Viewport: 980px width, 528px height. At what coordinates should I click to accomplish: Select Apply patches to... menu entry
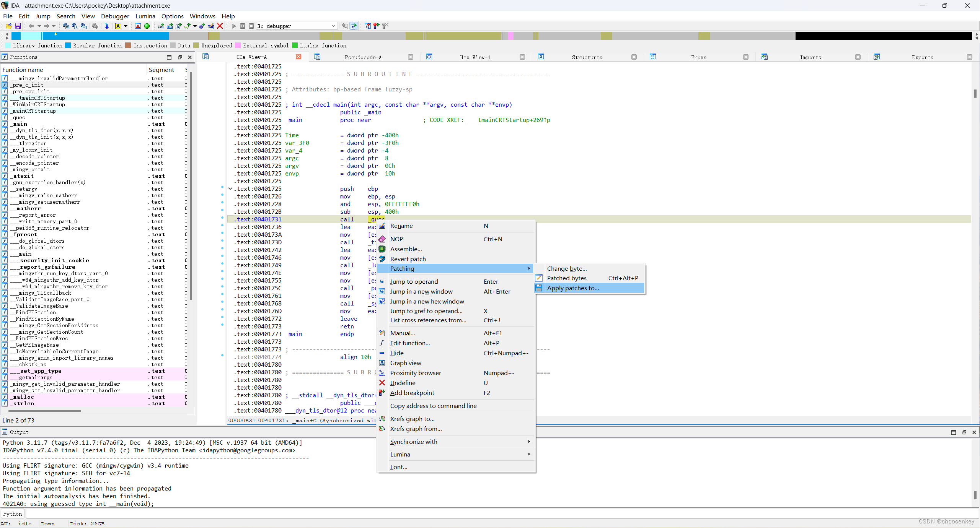point(573,288)
